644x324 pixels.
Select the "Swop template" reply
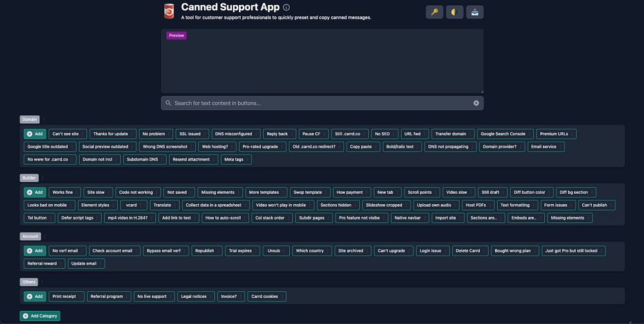(310, 192)
